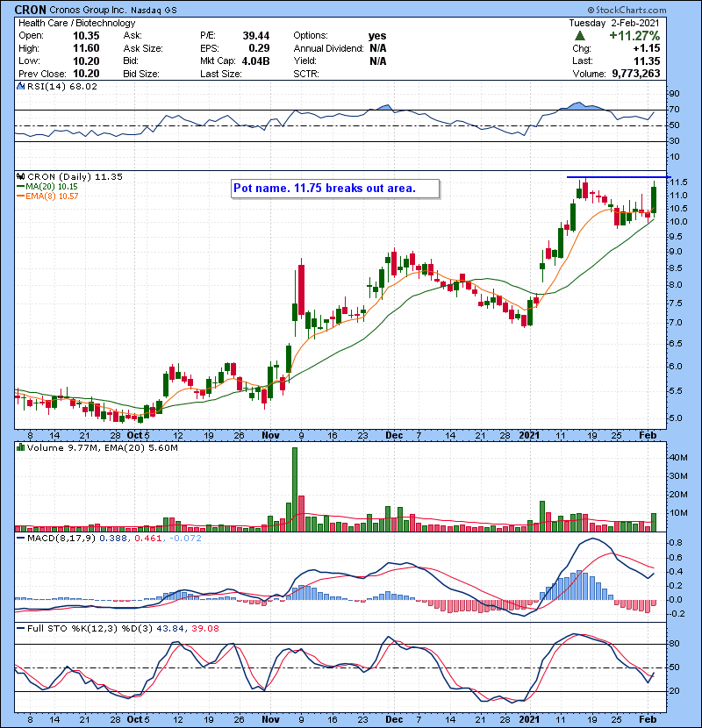Click the volume bars icon before Volume 9.77M

click(20, 447)
